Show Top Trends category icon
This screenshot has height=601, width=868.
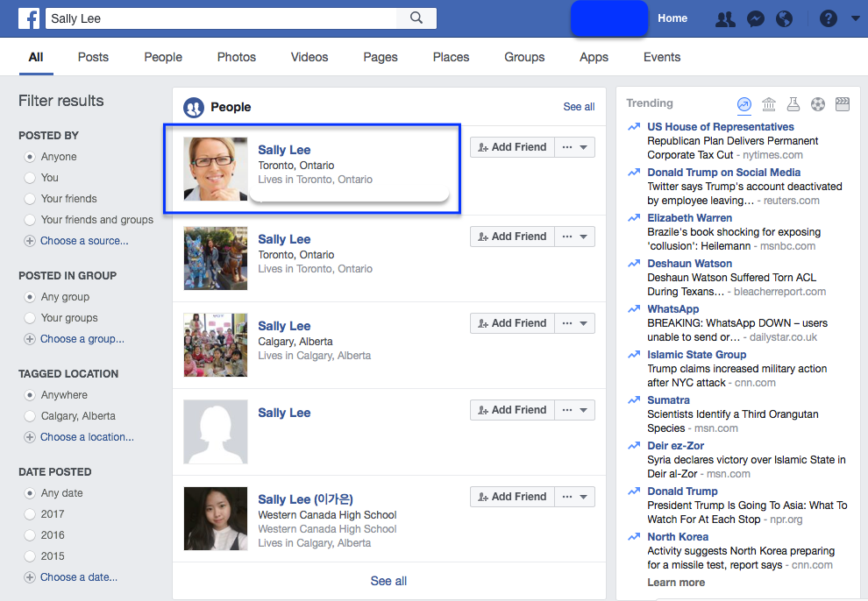point(744,103)
